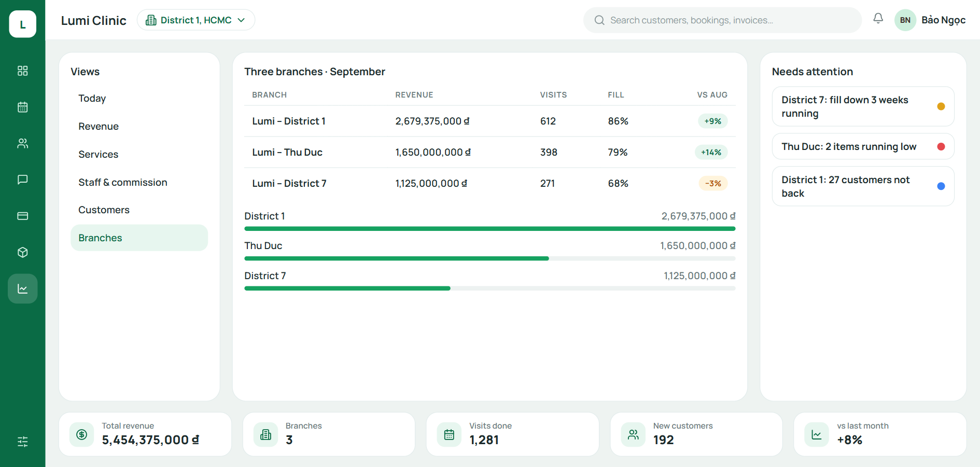Select the Branches view

click(139, 238)
